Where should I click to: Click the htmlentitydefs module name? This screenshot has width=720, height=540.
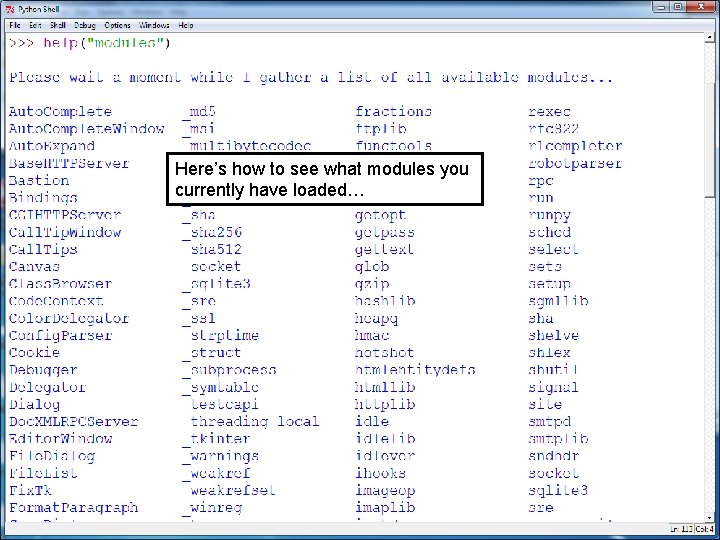415,370
